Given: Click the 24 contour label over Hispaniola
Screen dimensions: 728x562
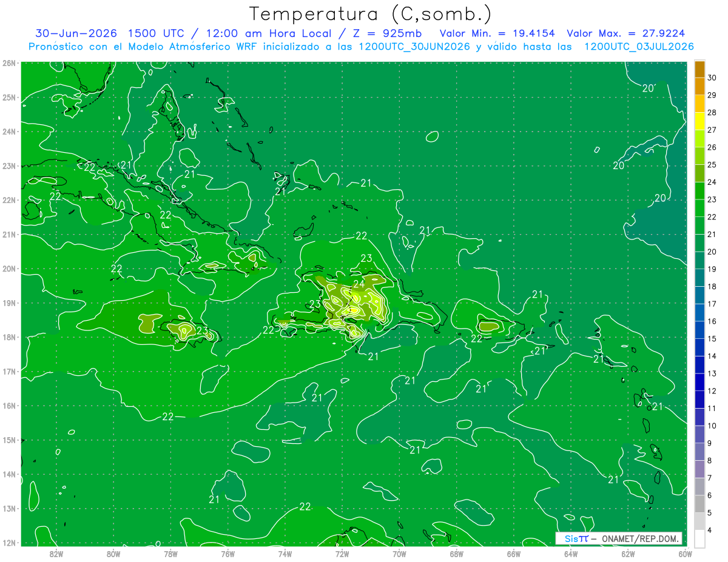Looking at the screenshot, I should (359, 284).
